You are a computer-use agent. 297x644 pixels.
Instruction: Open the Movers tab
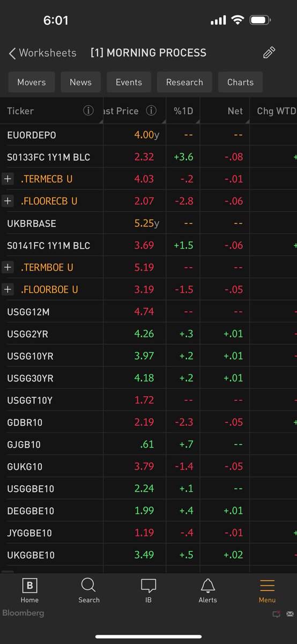point(32,82)
